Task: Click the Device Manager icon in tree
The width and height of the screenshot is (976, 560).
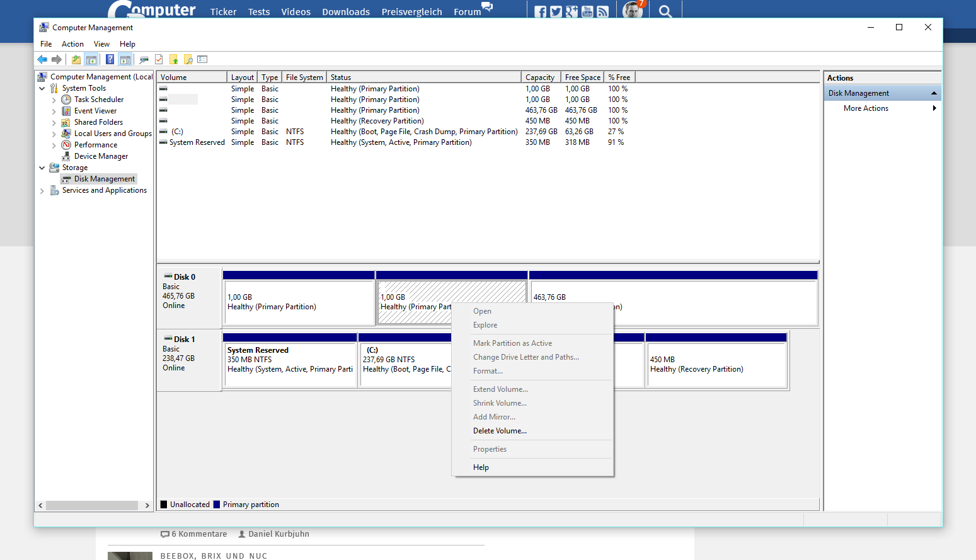Action: pyautogui.click(x=66, y=156)
